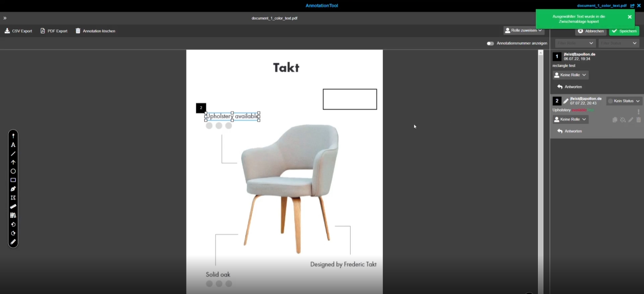The height and width of the screenshot is (294, 644).
Task: Open the Filter Status dropdown
Action: 619,43
